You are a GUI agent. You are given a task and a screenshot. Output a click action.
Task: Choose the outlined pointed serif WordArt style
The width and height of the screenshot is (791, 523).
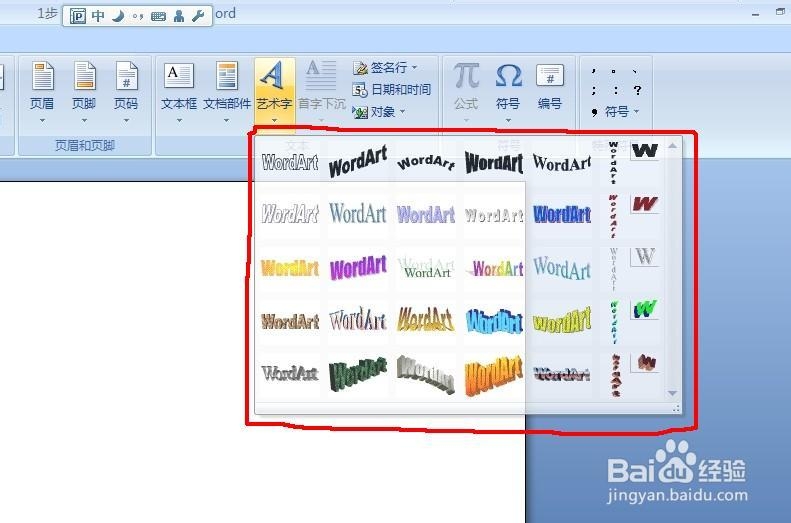[358, 320]
